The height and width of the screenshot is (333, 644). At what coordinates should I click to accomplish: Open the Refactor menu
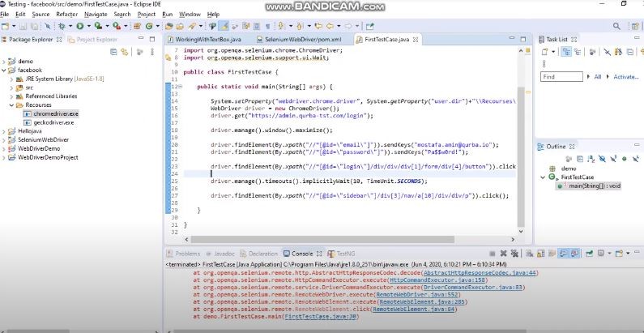[x=67, y=14]
